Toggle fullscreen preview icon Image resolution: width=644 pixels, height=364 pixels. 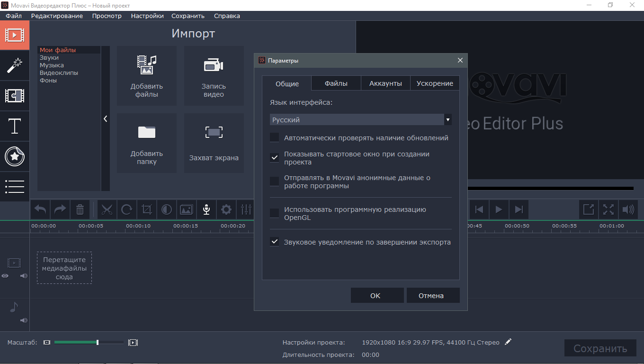(608, 209)
